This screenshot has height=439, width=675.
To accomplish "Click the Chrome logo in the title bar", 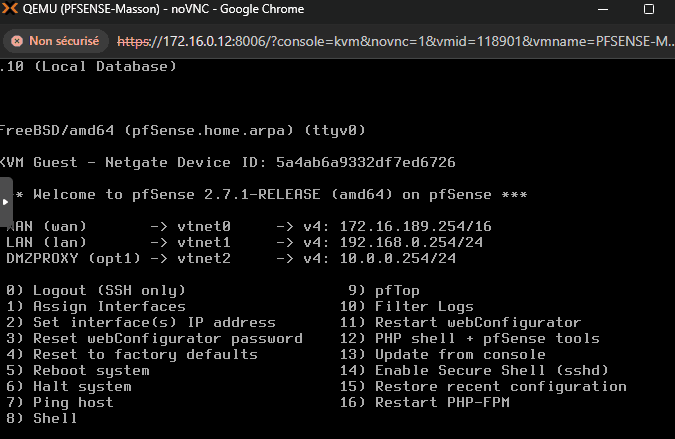I will coord(12,12).
